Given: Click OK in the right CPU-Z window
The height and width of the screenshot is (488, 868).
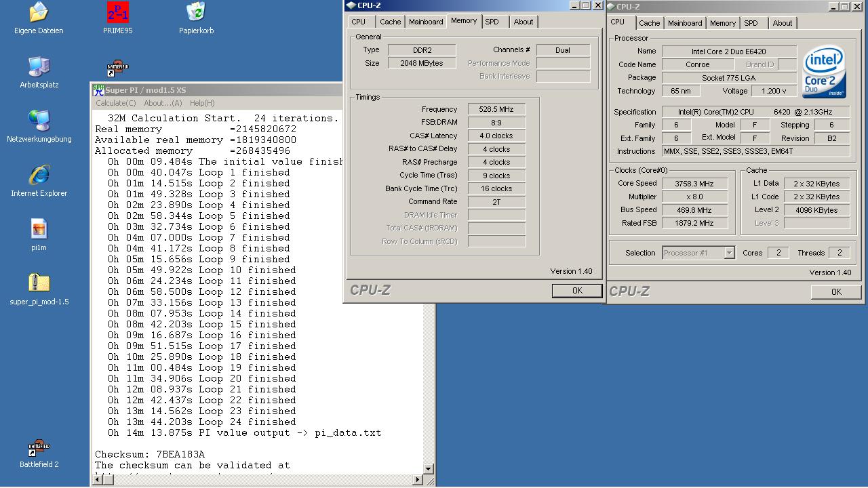Looking at the screenshot, I should tap(836, 291).
